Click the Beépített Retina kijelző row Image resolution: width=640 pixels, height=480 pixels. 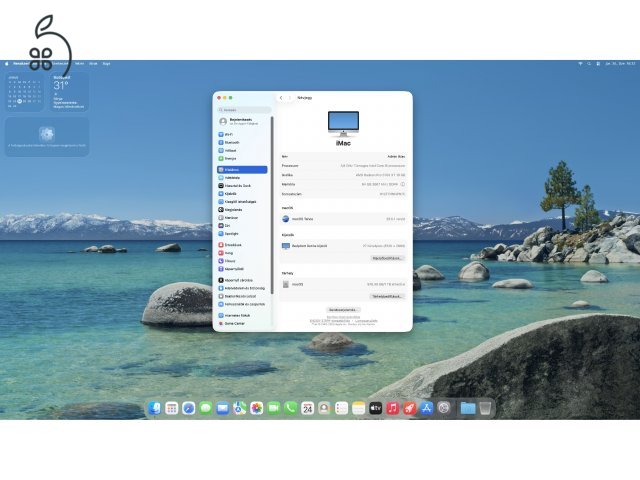343,246
